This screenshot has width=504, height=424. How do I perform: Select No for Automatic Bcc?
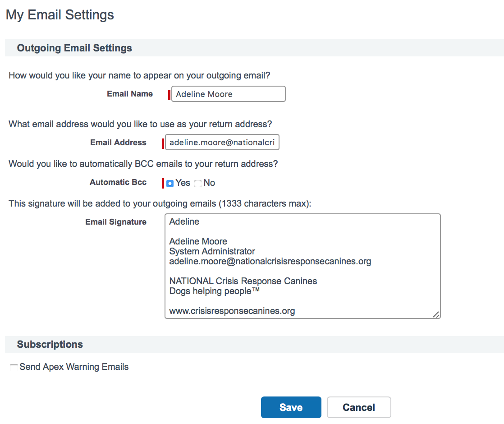(198, 183)
